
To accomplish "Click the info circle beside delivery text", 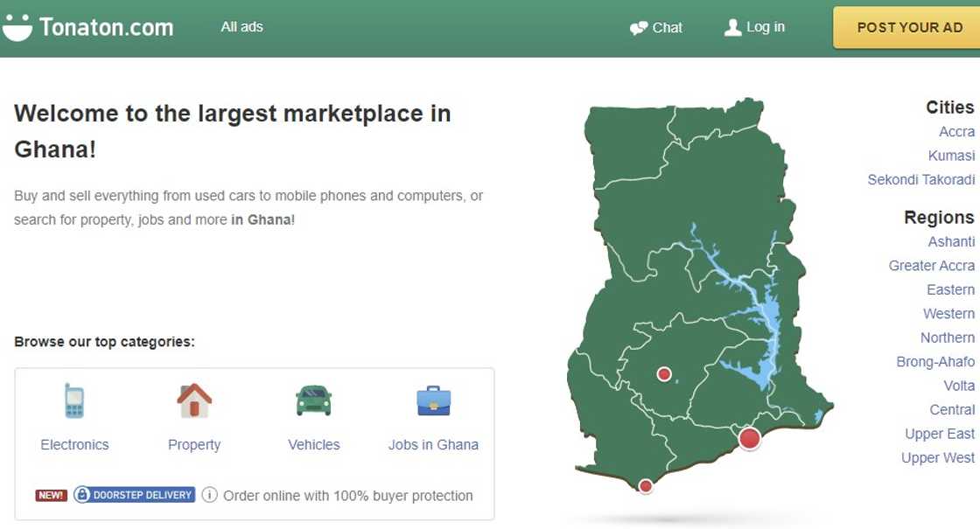I will click(210, 495).
